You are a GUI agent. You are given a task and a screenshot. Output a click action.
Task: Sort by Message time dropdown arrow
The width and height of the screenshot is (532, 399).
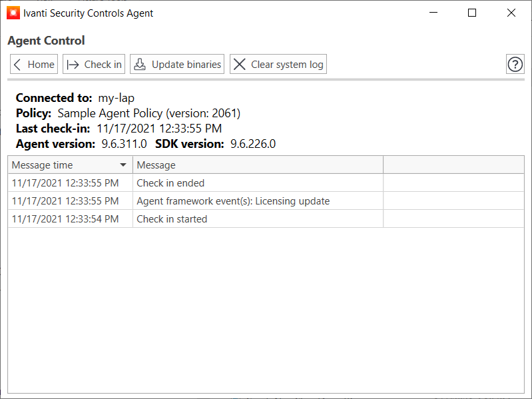click(123, 165)
